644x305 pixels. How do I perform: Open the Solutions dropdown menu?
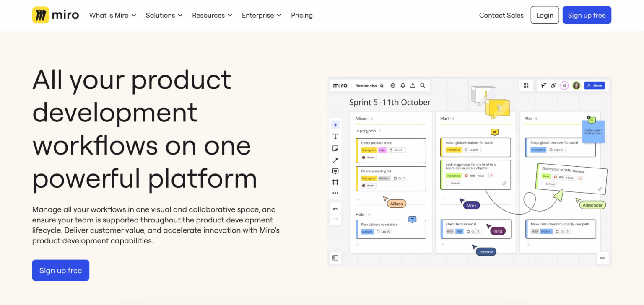click(164, 15)
